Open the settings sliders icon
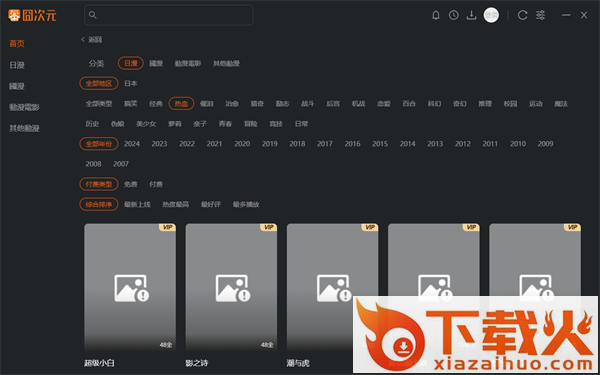 pyautogui.click(x=540, y=15)
